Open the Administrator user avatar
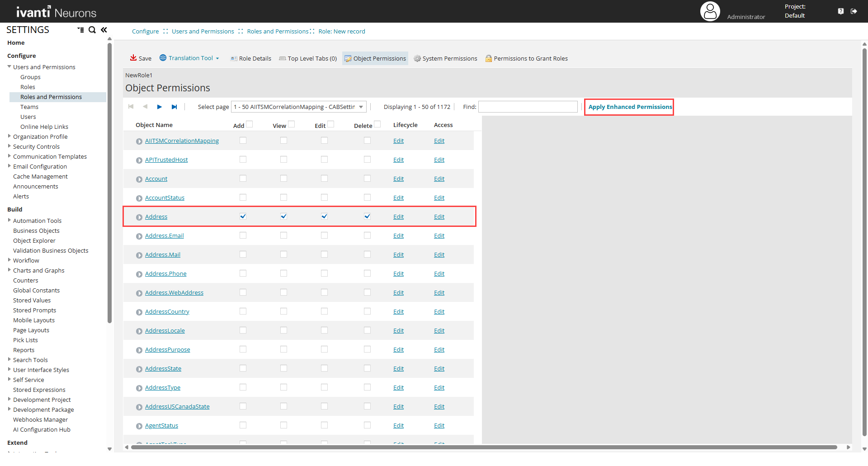868x466 pixels. coord(710,11)
